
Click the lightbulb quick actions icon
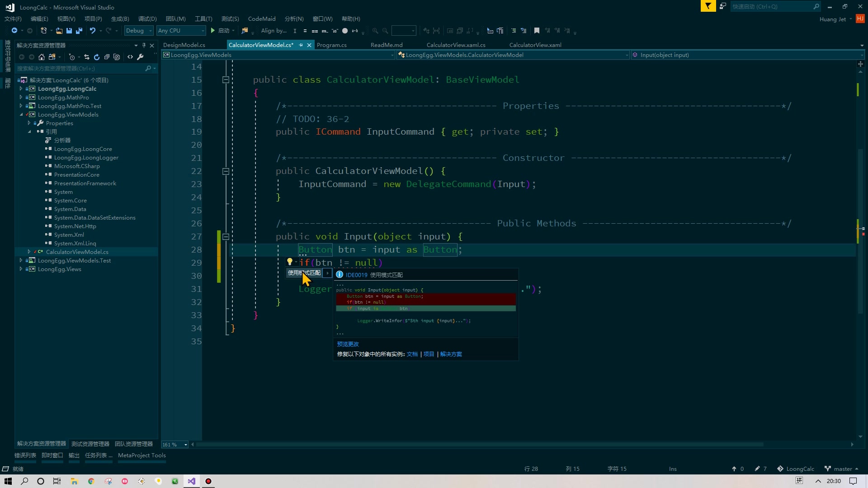(290, 262)
